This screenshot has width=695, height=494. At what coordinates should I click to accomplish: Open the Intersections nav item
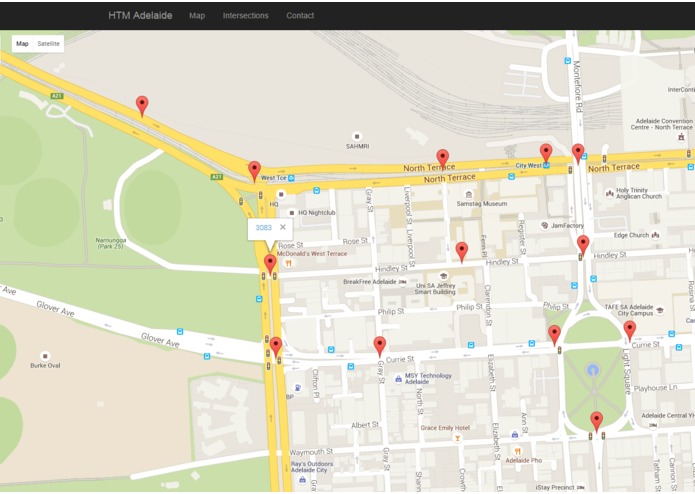246,16
